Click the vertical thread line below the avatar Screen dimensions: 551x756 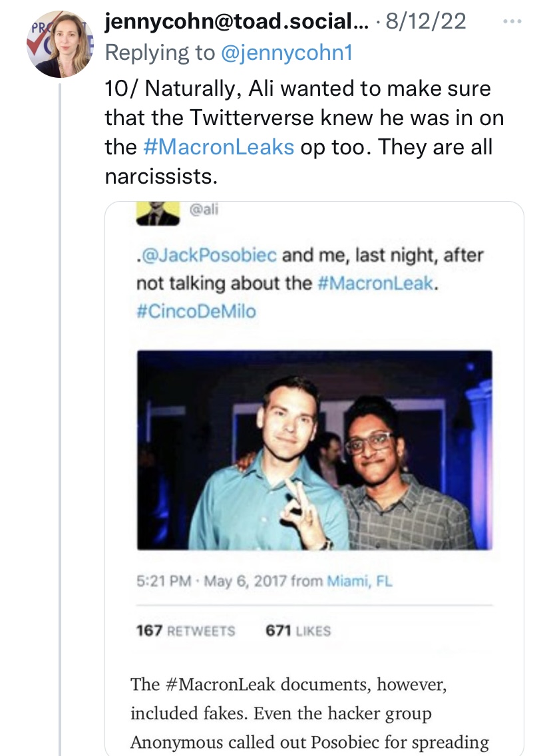tap(60, 399)
